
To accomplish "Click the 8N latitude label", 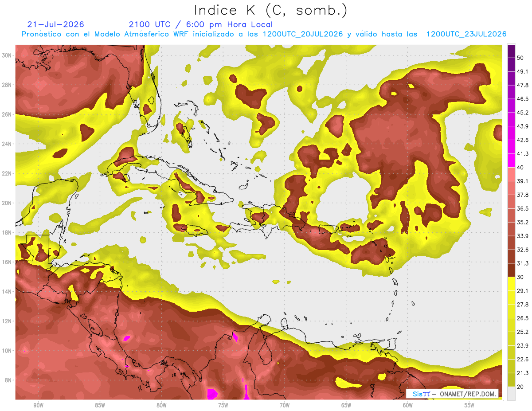I will click(8, 380).
